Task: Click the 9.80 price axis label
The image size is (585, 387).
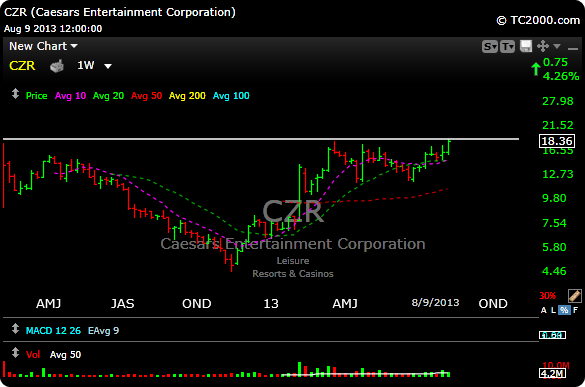Action: (554, 198)
